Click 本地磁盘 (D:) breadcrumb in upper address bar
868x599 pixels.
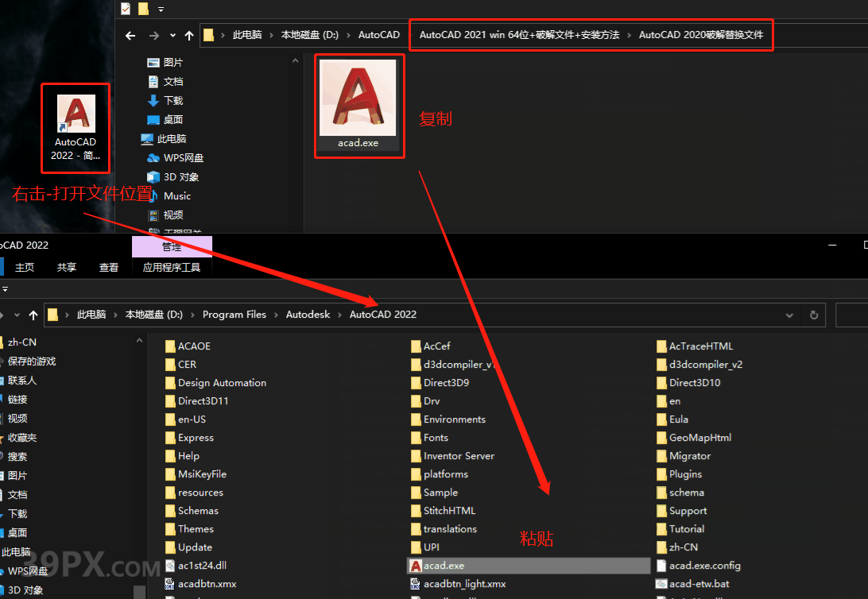[309, 35]
